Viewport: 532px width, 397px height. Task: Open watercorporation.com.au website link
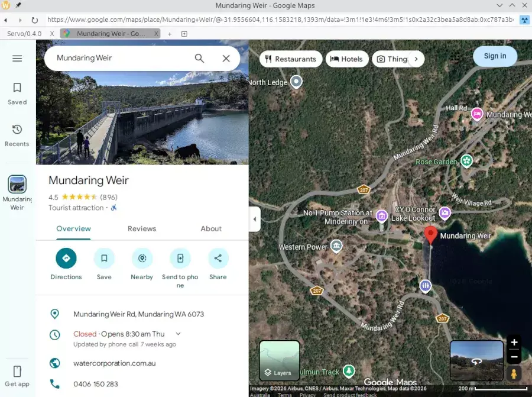pyautogui.click(x=114, y=363)
